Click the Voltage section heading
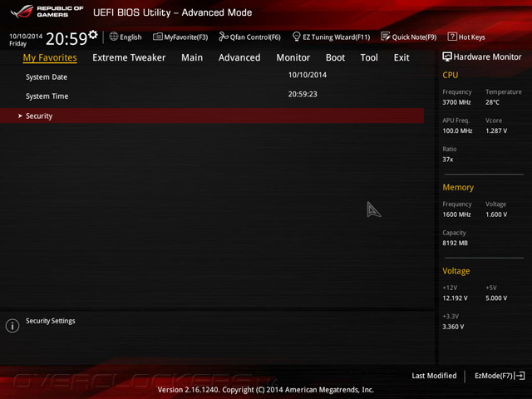Viewport: 532px width, 399px height. click(456, 271)
